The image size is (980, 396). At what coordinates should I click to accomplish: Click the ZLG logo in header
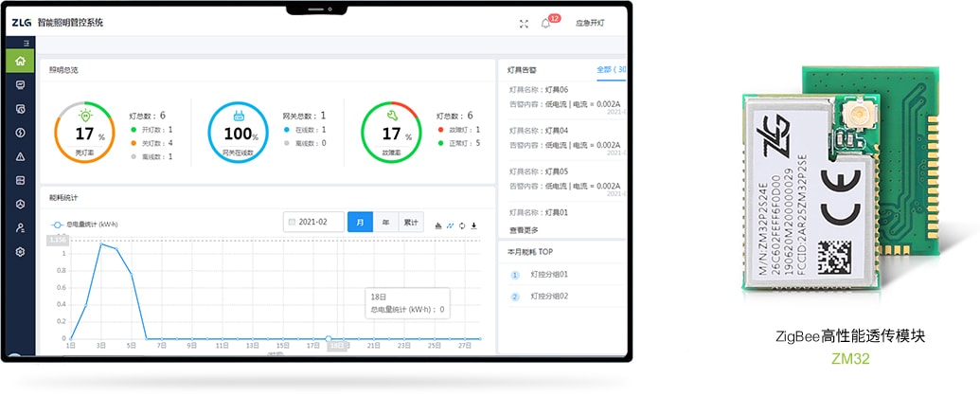22,23
